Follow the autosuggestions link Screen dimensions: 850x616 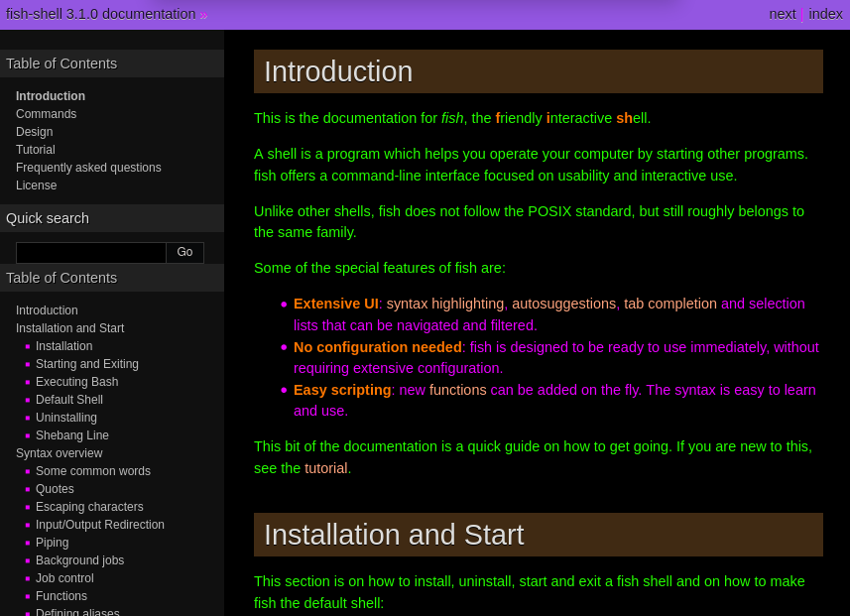(x=563, y=304)
